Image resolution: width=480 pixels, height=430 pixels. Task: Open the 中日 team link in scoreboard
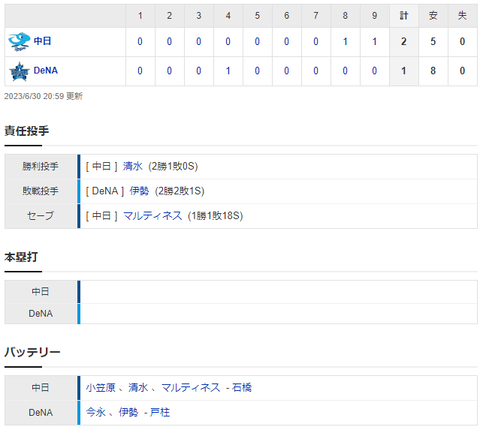click(42, 41)
